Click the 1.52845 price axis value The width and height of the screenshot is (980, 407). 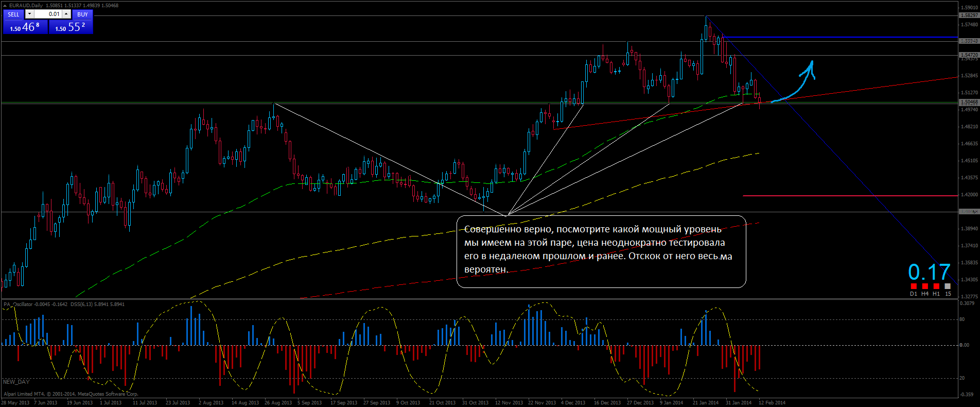tap(969, 76)
